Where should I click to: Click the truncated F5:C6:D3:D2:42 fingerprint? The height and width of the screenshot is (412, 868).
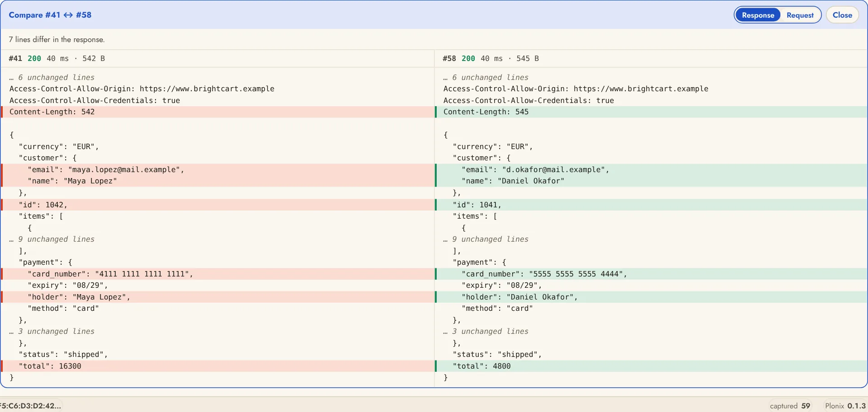pos(30,406)
